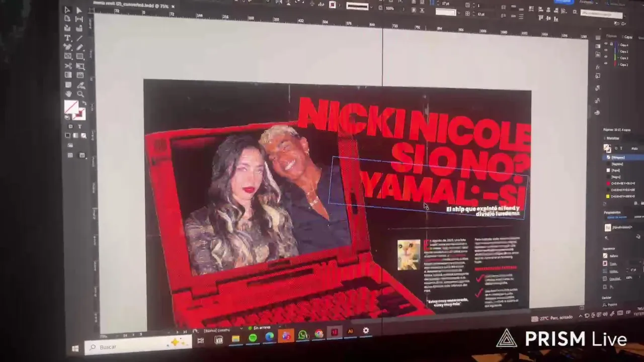Select the Gradient Swatch tool
The height and width of the screenshot is (362, 644).
(67, 75)
